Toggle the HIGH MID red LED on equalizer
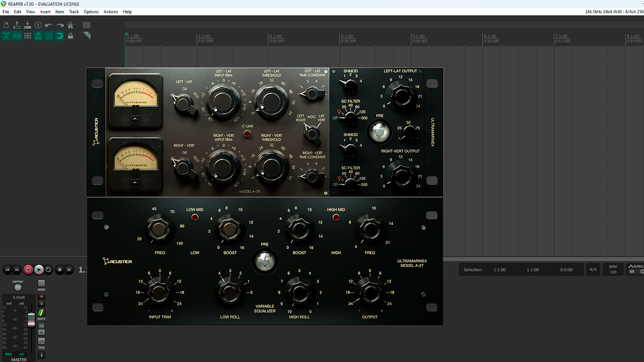644x362 pixels. coord(336,218)
